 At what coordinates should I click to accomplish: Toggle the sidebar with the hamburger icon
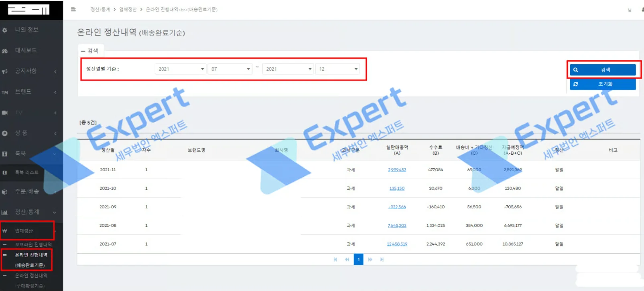[73, 9]
